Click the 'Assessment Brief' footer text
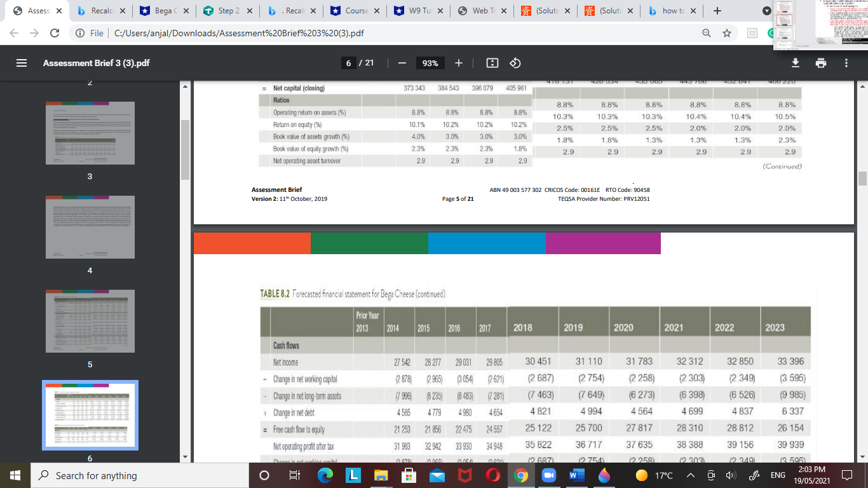Image resolution: width=868 pixels, height=488 pixels. [277, 189]
